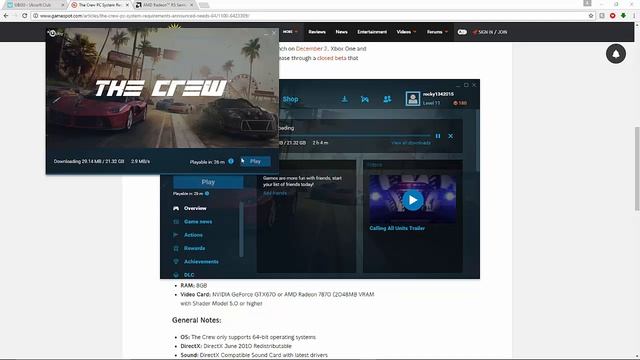Open December 2 article link
Viewport: 640px width, 360px height.
tap(311, 49)
